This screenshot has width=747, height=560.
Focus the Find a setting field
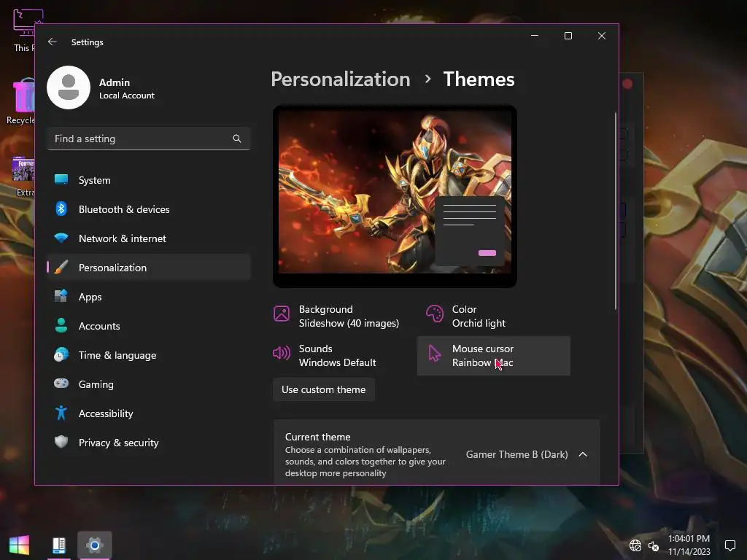coord(149,139)
